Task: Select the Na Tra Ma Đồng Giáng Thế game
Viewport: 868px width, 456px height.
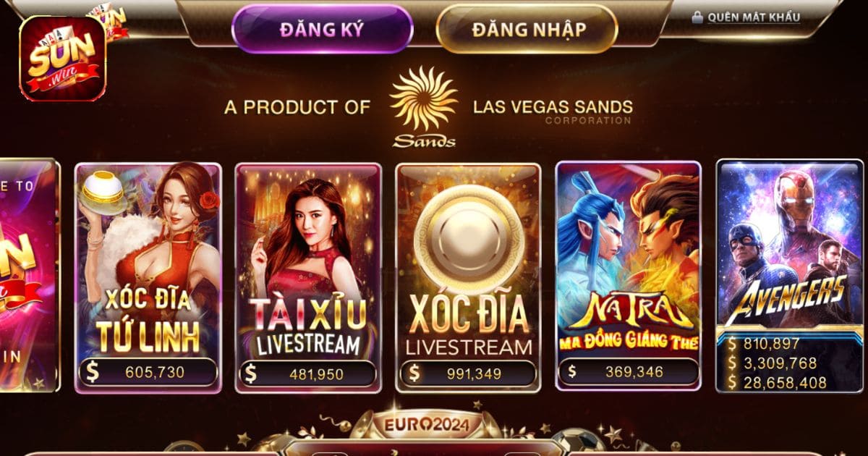Action: point(628,276)
